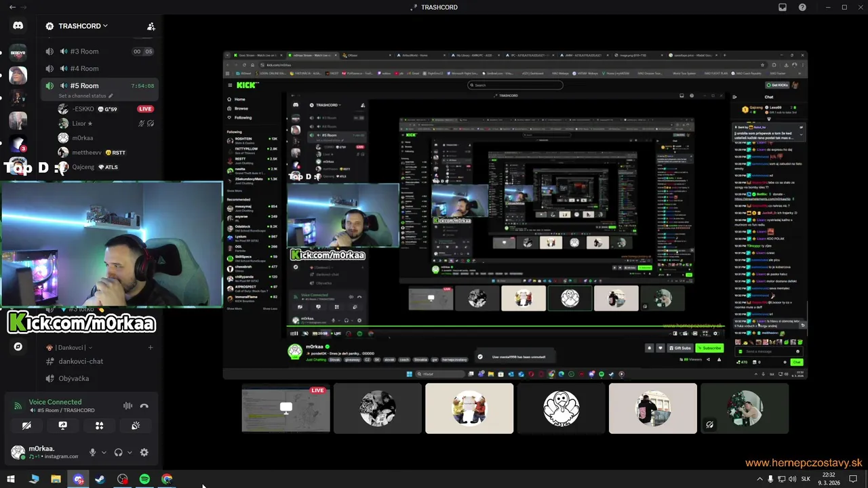Open Chrome from the taskbar
868x488 pixels.
pyautogui.click(x=167, y=479)
